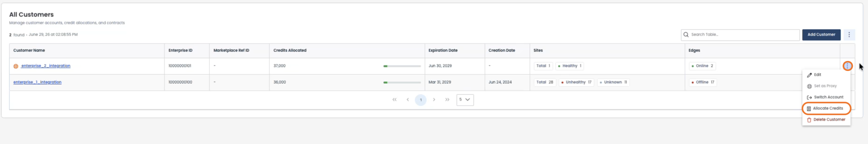Click the Offline 17 edges badge

click(x=703, y=82)
